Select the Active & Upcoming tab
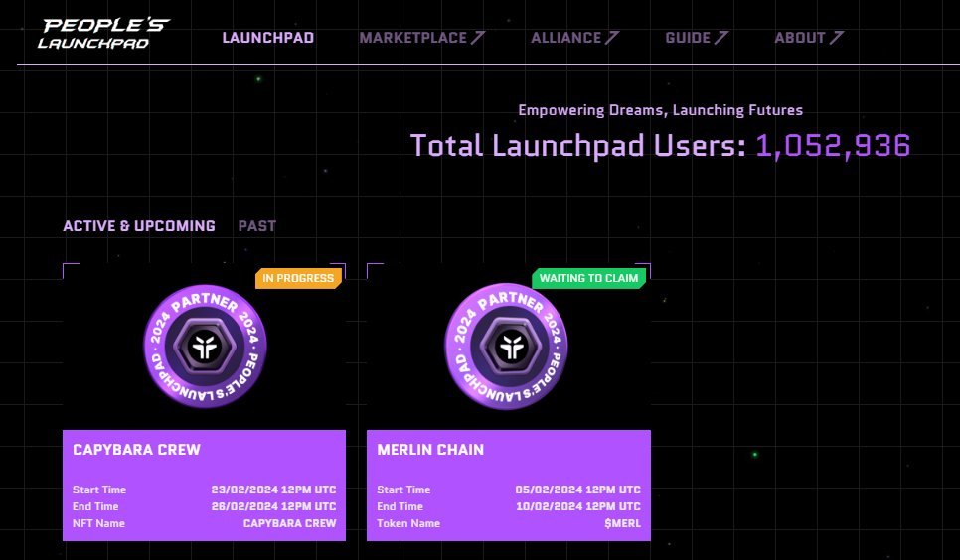 (x=139, y=226)
